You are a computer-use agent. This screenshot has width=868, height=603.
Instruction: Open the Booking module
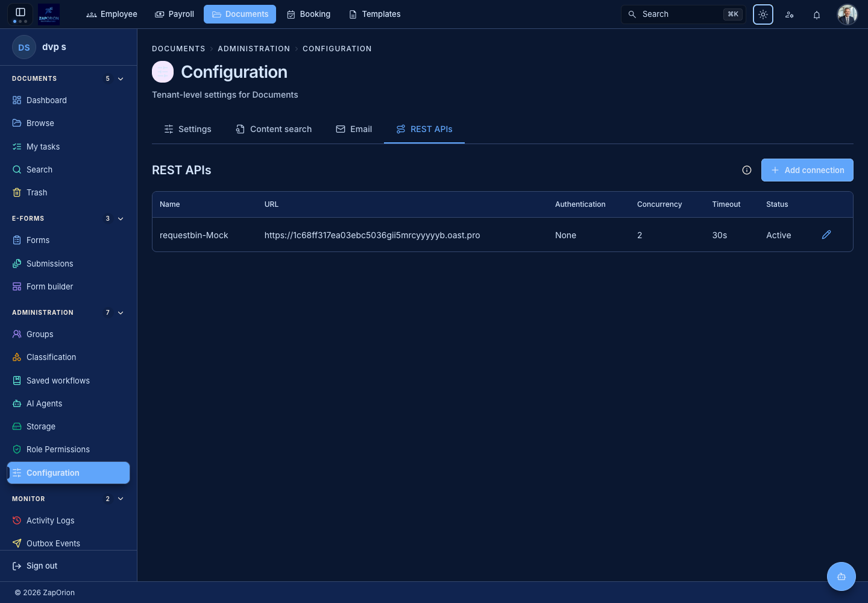(x=309, y=14)
